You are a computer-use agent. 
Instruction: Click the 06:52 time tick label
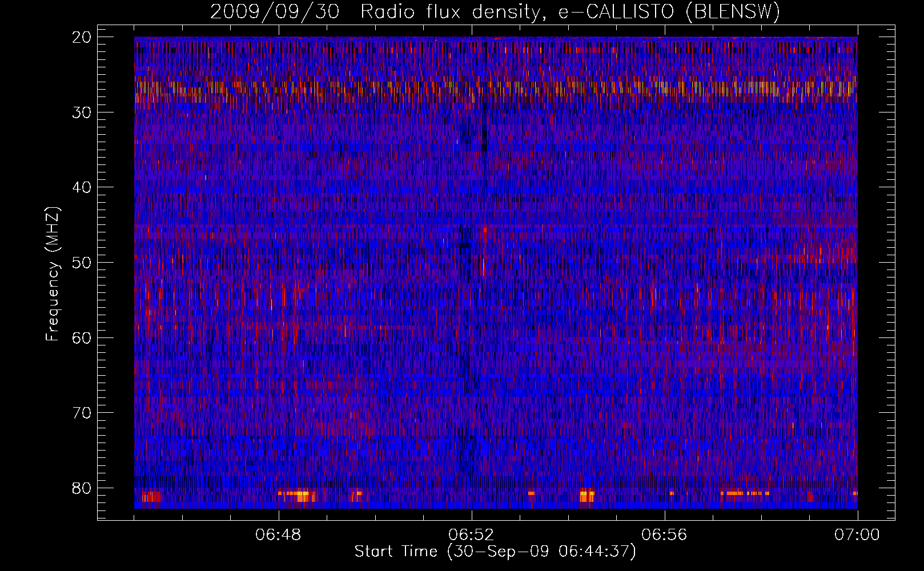(471, 535)
